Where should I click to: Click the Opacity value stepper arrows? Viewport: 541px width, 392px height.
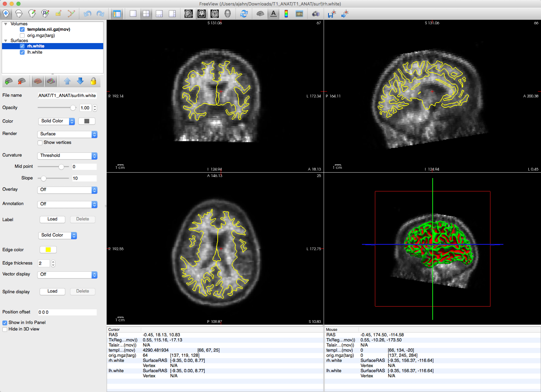pos(95,108)
